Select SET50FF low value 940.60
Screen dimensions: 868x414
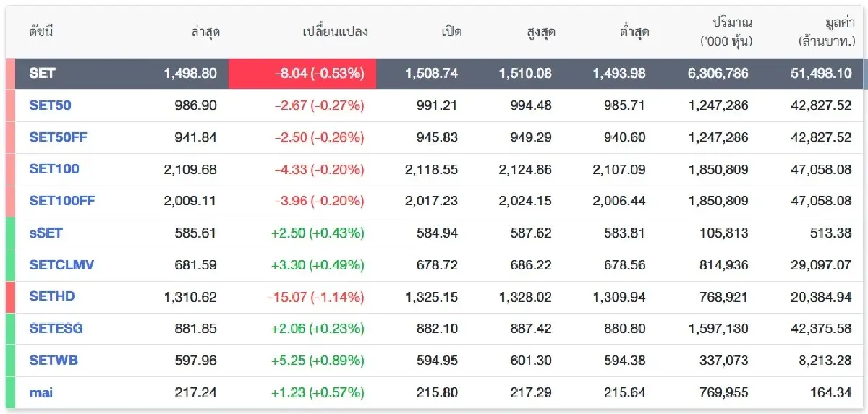pos(625,137)
